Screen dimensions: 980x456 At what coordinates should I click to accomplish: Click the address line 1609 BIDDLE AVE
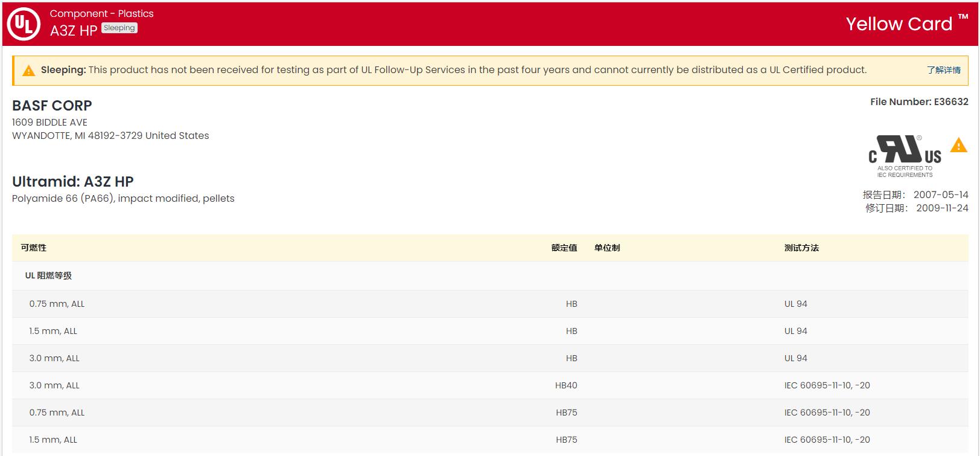point(49,122)
